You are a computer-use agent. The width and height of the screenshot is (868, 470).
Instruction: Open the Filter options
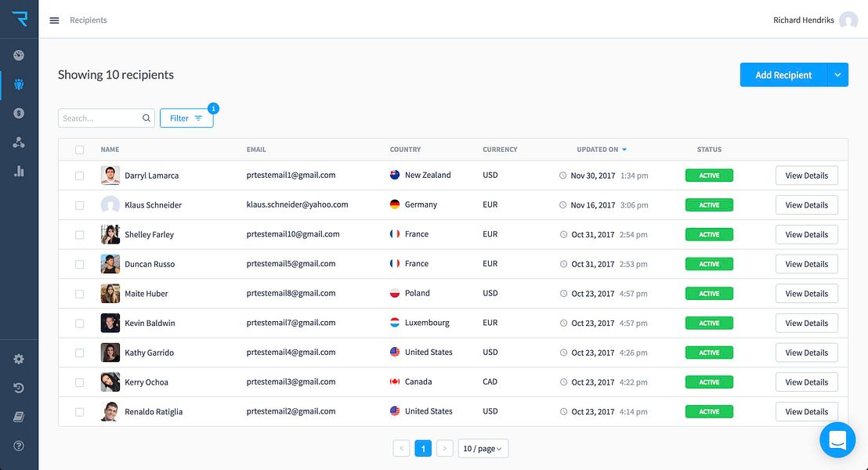pos(186,118)
